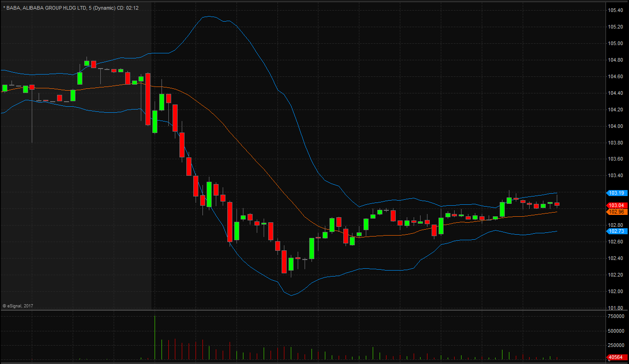Click the 104.00 price axis label
The height and width of the screenshot is (364, 629).
pyautogui.click(x=616, y=126)
